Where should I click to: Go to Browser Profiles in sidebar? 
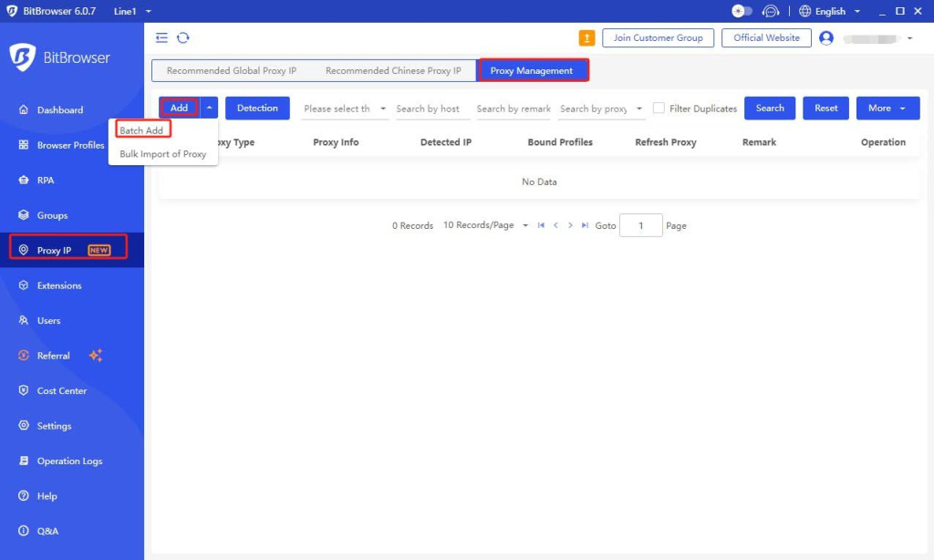click(69, 145)
